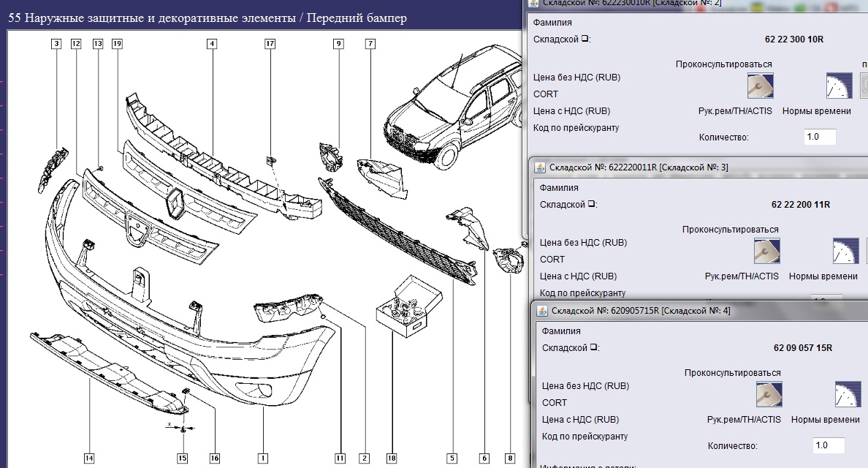Click the Renault emblem on the grille drawing
This screenshot has height=468, width=868.
pyautogui.click(x=176, y=203)
